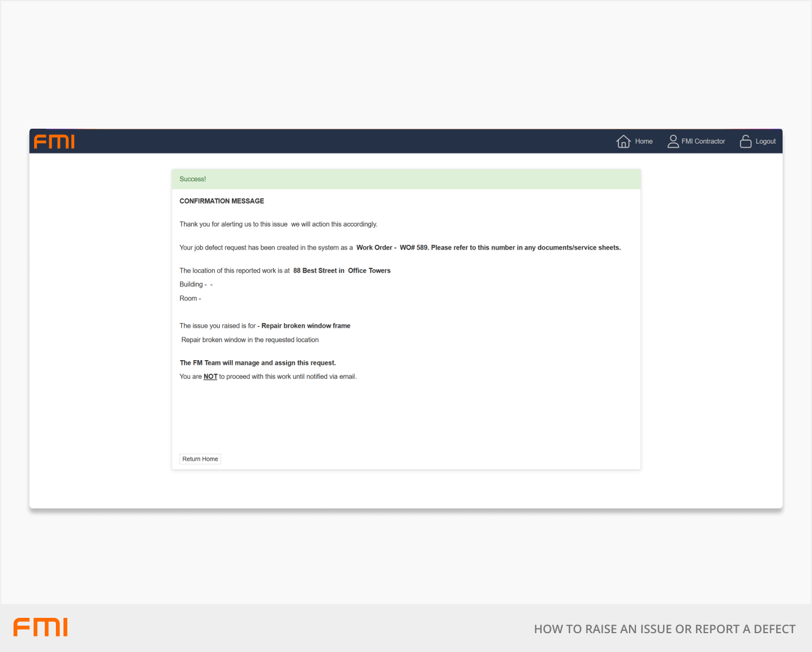Screen dimensions: 812x652
Task: Click the FM Team will manage statement
Action: tap(258, 363)
